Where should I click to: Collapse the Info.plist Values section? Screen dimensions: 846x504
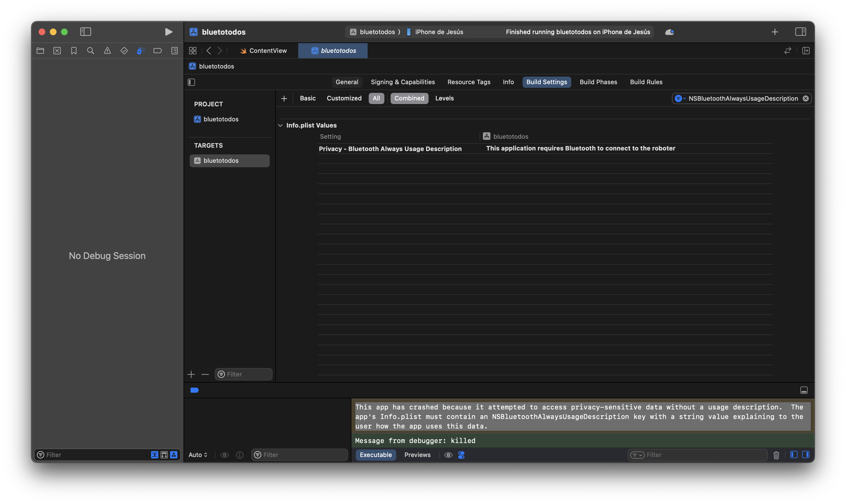[280, 125]
